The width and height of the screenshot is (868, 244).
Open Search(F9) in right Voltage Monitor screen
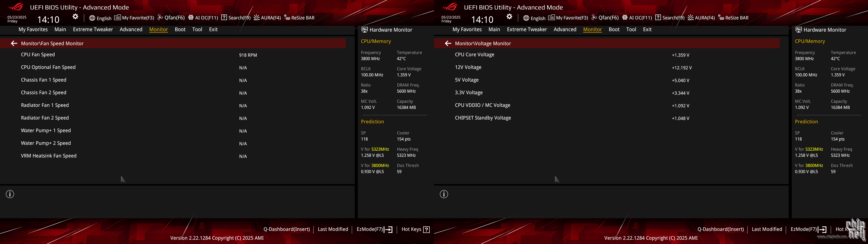pyautogui.click(x=670, y=18)
